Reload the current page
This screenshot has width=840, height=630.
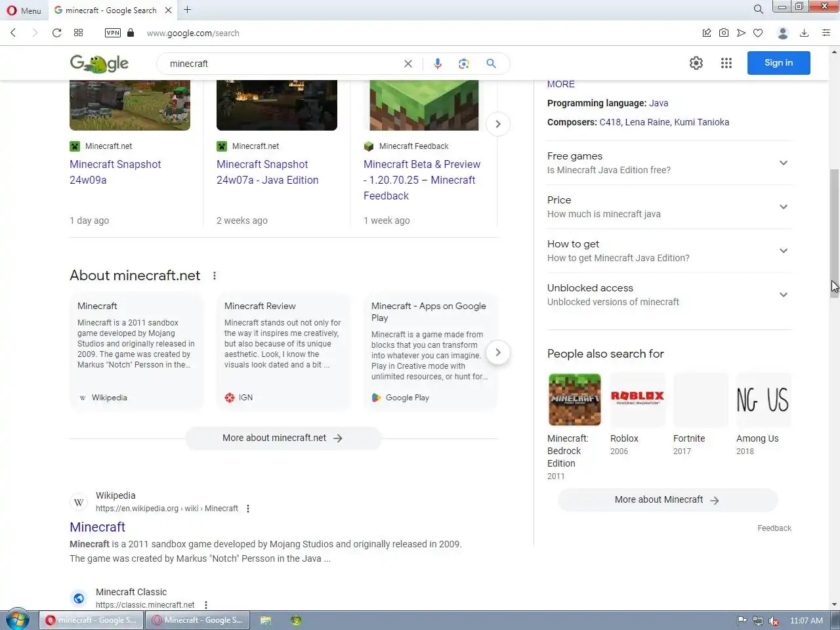(x=56, y=33)
